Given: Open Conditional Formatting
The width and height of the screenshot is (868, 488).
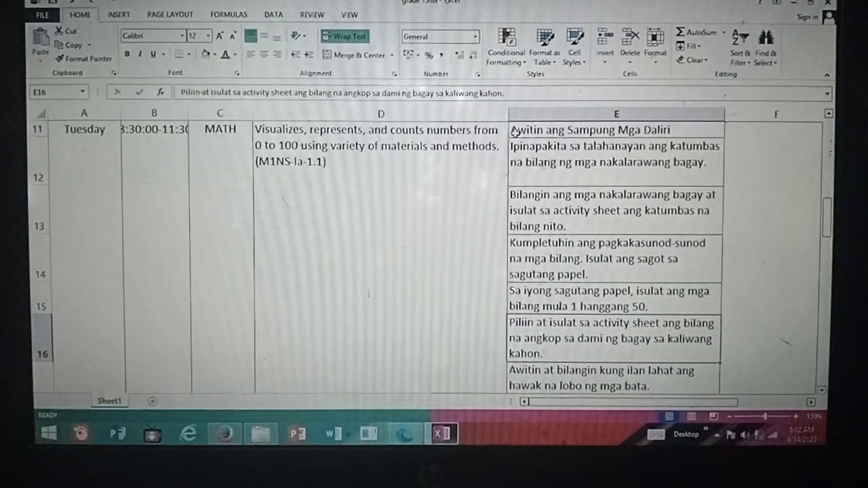Looking at the screenshot, I should [506, 47].
